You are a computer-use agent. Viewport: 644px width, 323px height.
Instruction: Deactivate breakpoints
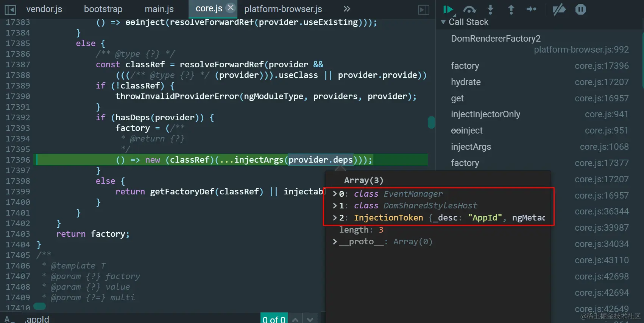pyautogui.click(x=559, y=9)
